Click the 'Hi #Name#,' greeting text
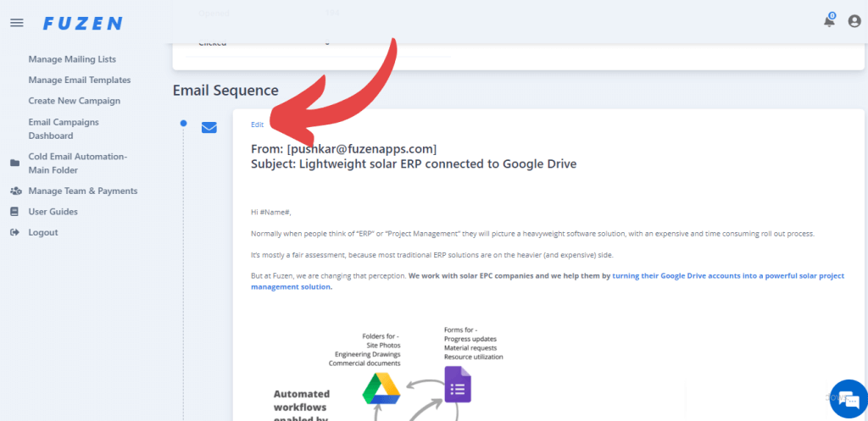This screenshot has width=868, height=421. point(270,212)
